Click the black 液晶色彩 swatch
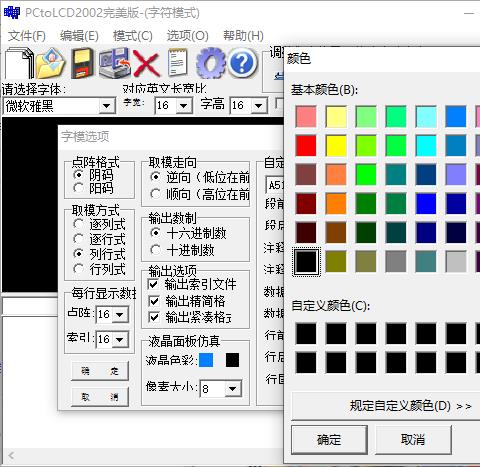480x467 pixels. pyautogui.click(x=232, y=360)
